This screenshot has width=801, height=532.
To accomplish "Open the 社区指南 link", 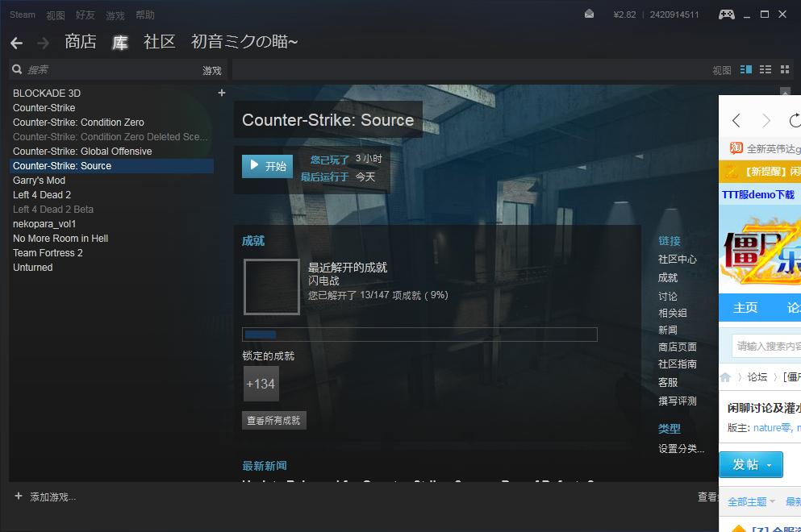I will 678,364.
